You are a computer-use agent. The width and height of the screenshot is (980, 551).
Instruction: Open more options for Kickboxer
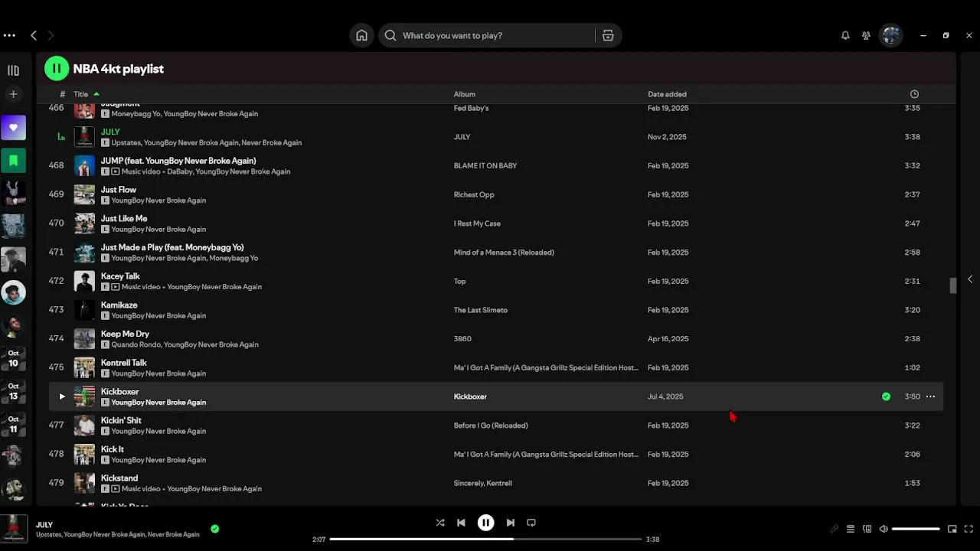coord(930,396)
